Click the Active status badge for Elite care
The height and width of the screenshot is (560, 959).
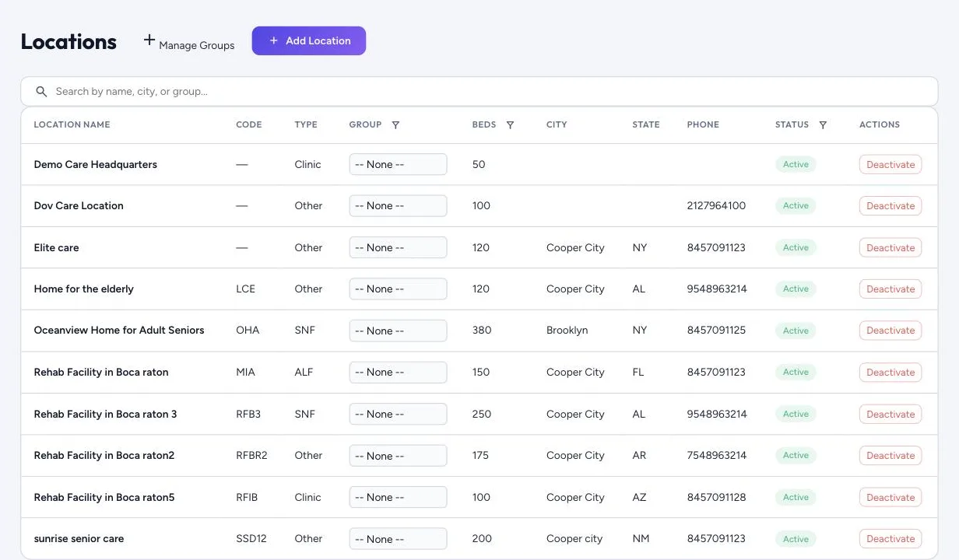796,247
